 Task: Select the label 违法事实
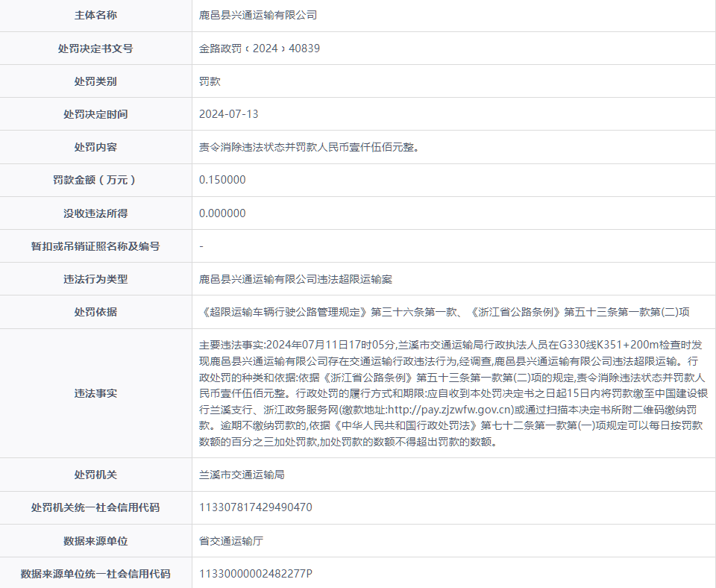(x=95, y=393)
